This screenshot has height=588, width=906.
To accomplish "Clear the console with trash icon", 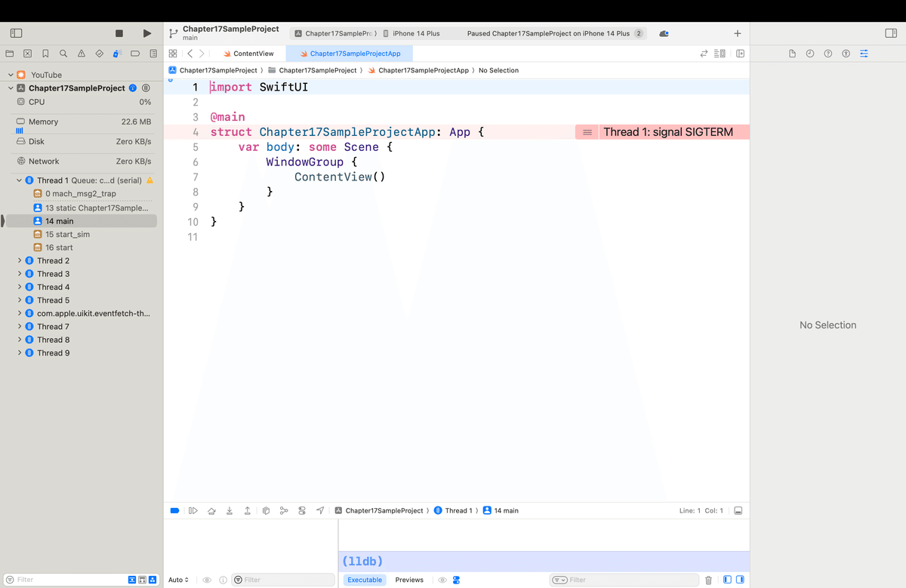I will click(x=708, y=580).
